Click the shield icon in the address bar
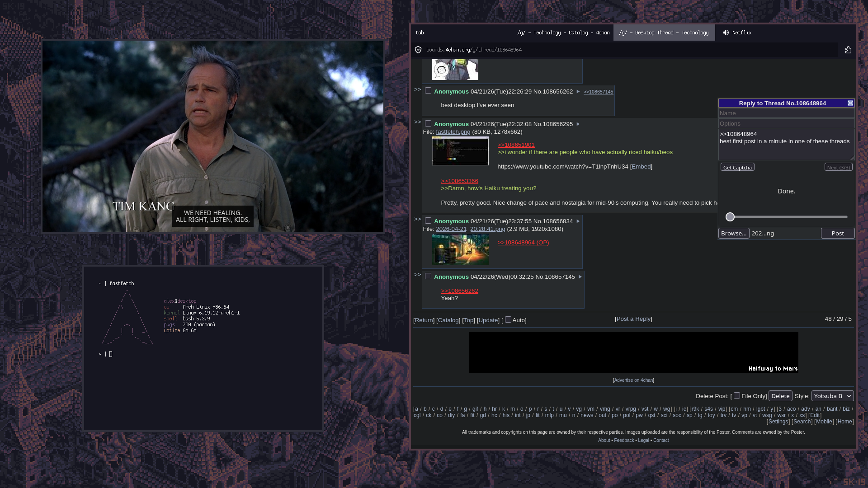Viewport: 868px width, 488px height. pyautogui.click(x=418, y=50)
